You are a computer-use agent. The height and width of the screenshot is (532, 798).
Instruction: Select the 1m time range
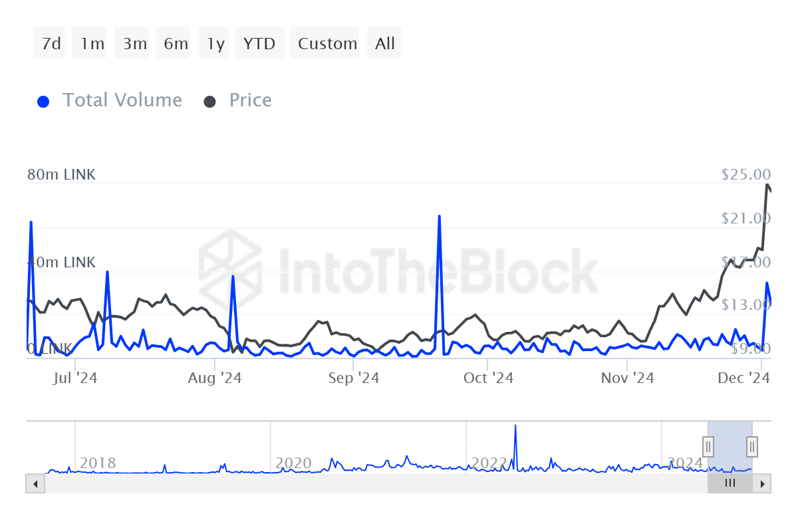(89, 43)
